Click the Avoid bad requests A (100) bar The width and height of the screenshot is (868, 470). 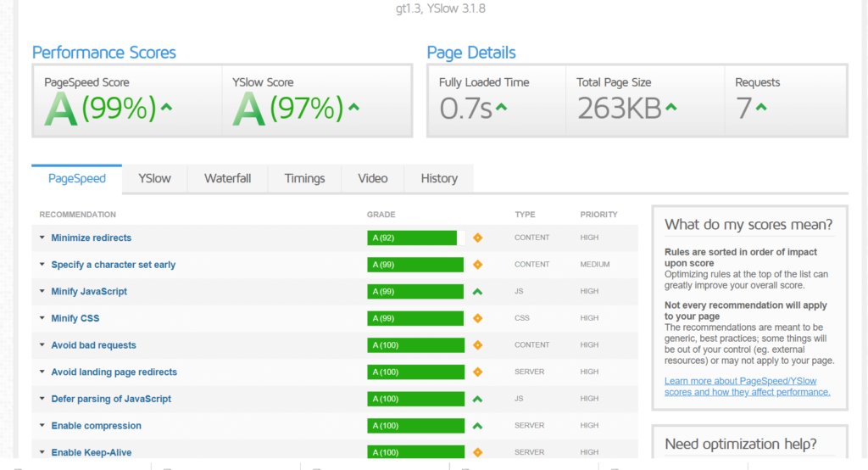tap(415, 345)
